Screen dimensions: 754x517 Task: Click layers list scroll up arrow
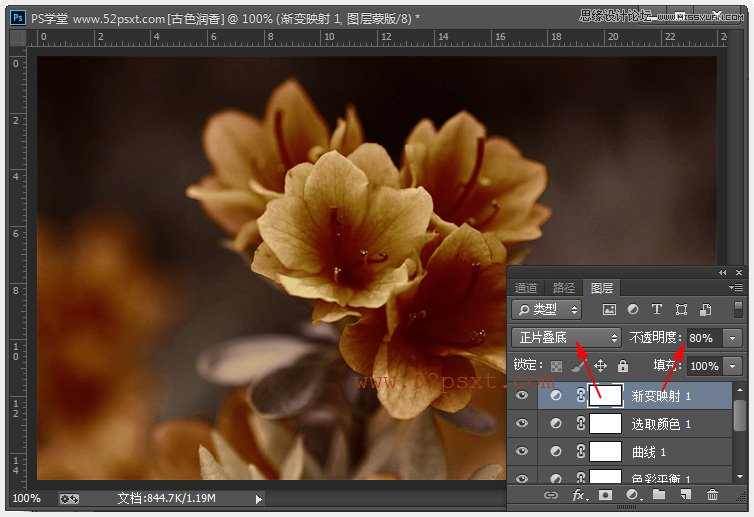point(740,390)
